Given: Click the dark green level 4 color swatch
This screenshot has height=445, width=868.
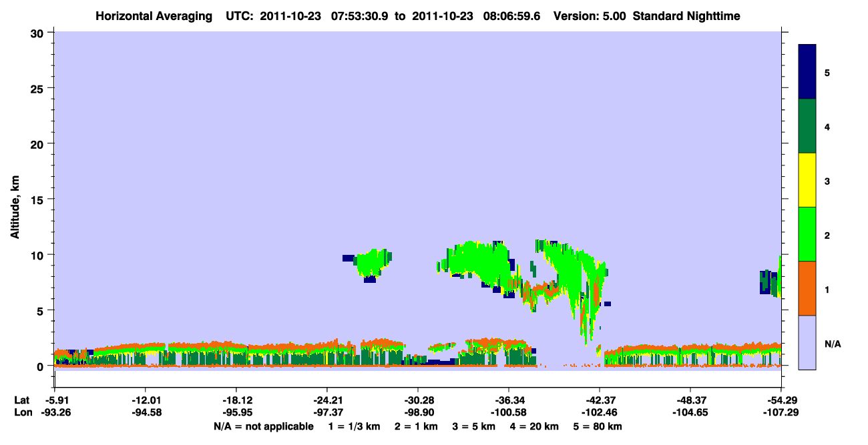Looking at the screenshot, I should click(807, 126).
